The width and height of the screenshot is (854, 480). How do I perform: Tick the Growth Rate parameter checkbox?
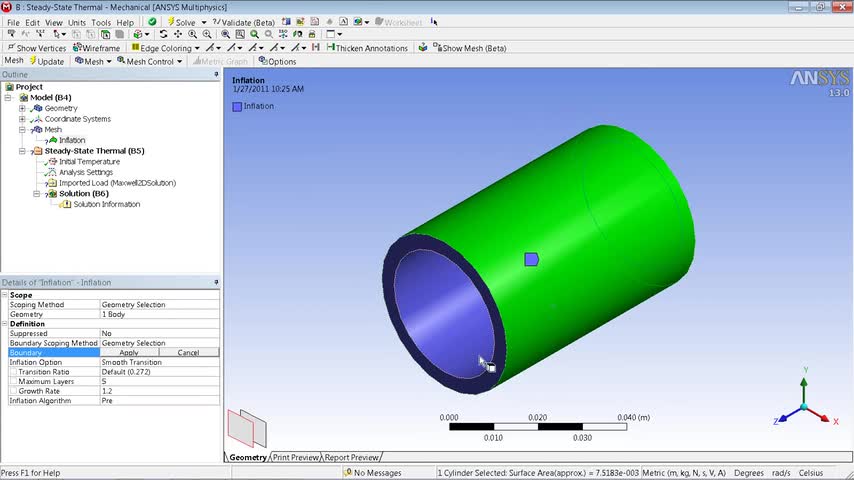[x=14, y=391]
